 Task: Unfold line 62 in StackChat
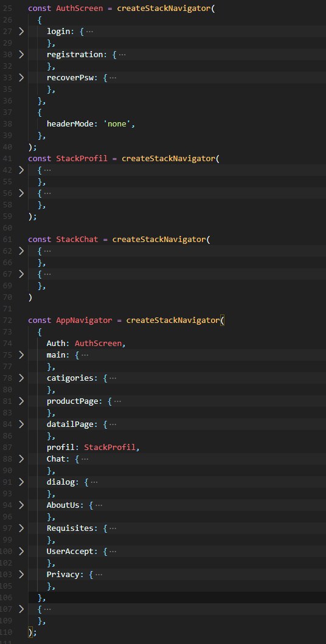coord(21,251)
